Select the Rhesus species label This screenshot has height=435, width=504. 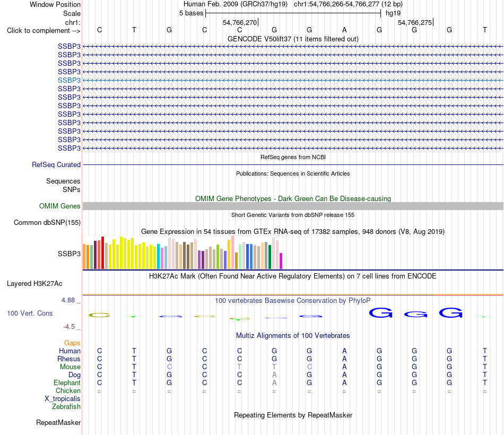pos(69,359)
